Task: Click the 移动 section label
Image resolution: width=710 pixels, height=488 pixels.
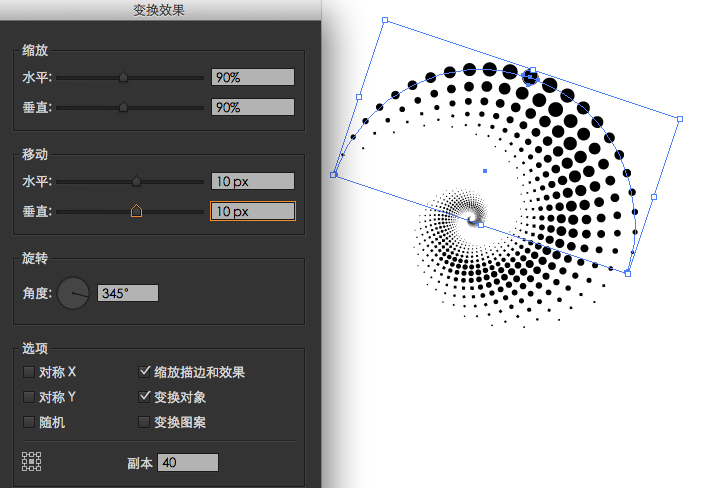Action: coord(35,154)
